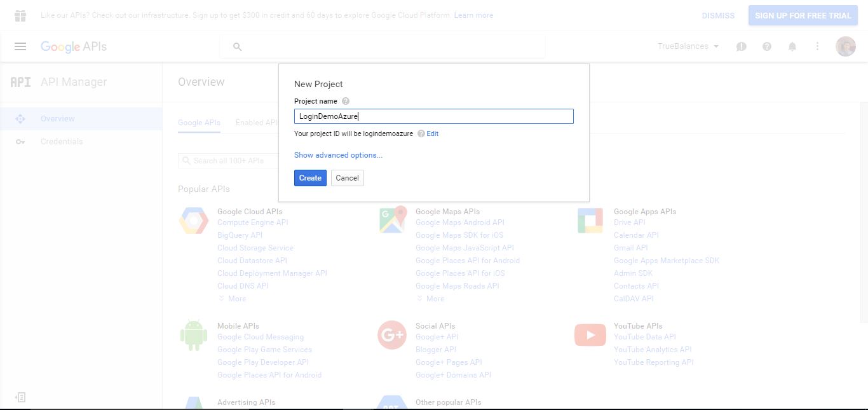Click the Edit project ID link
This screenshot has width=868, height=410.
point(433,133)
